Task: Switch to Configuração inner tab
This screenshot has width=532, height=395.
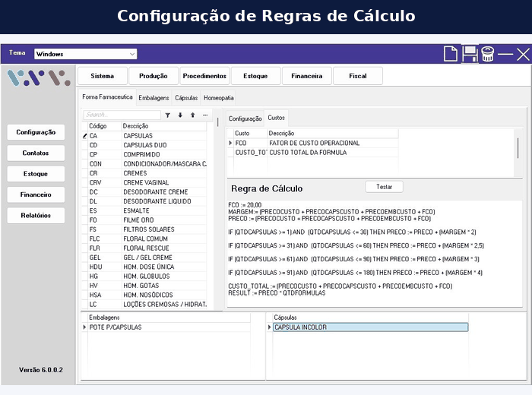Action: point(245,118)
